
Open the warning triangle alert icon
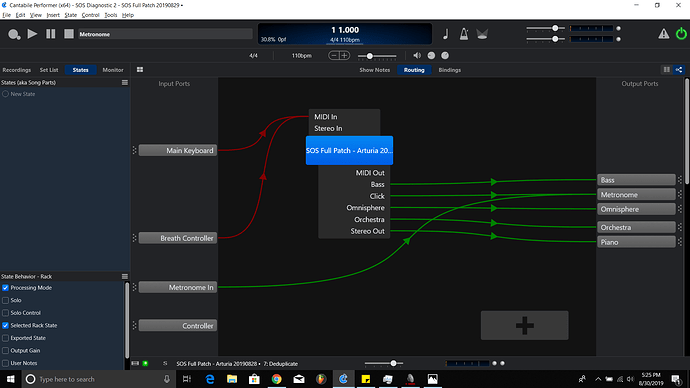point(664,34)
